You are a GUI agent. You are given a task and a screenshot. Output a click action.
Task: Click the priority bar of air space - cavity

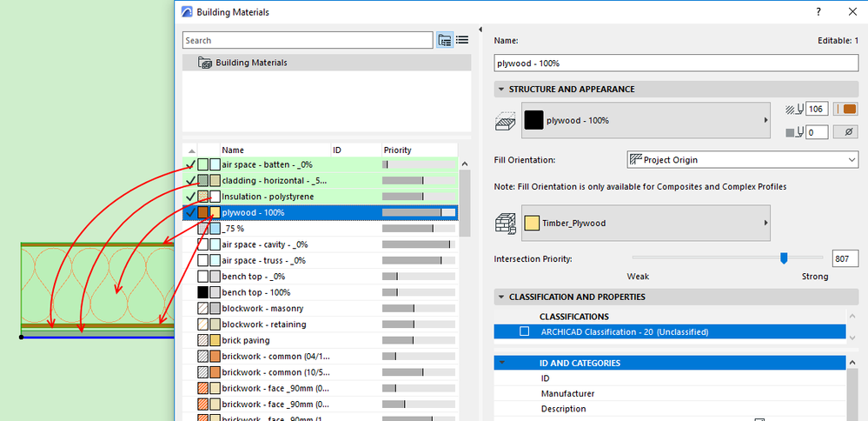pyautogui.click(x=419, y=244)
